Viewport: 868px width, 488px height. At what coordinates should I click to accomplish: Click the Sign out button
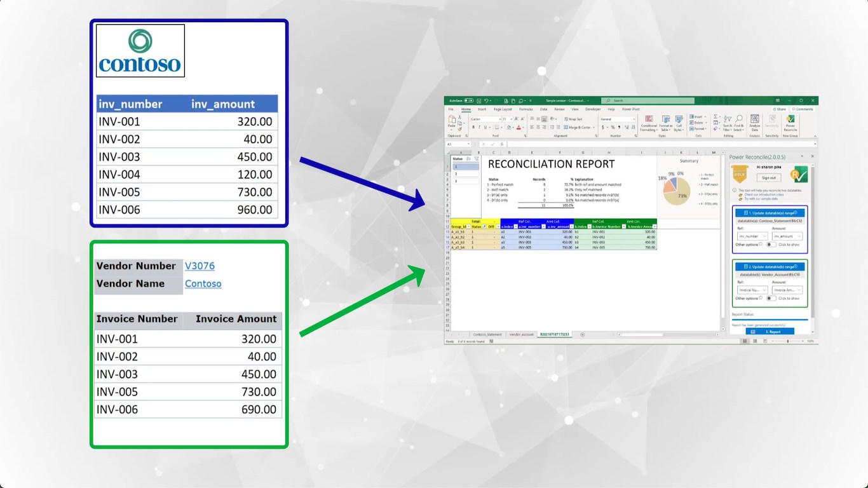click(769, 177)
